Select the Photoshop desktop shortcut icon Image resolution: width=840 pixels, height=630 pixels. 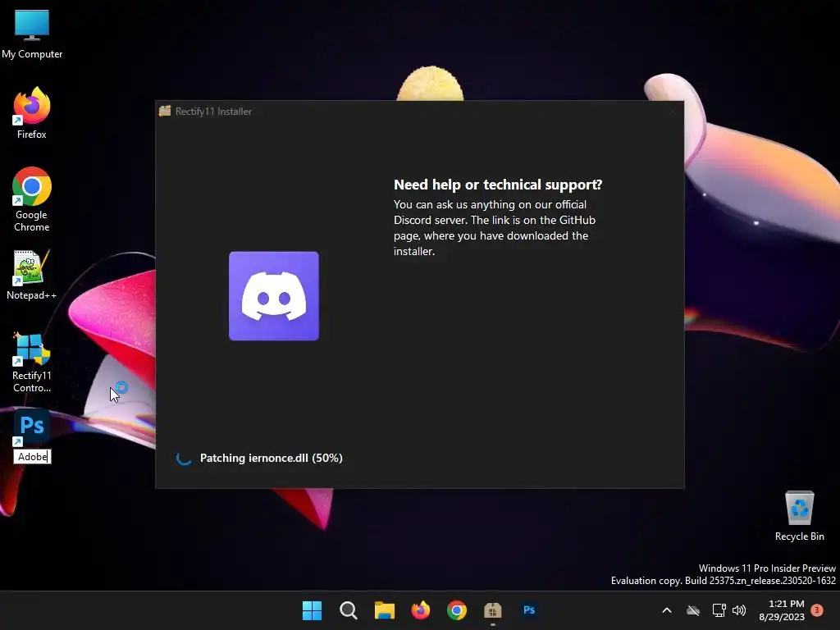[32, 427]
